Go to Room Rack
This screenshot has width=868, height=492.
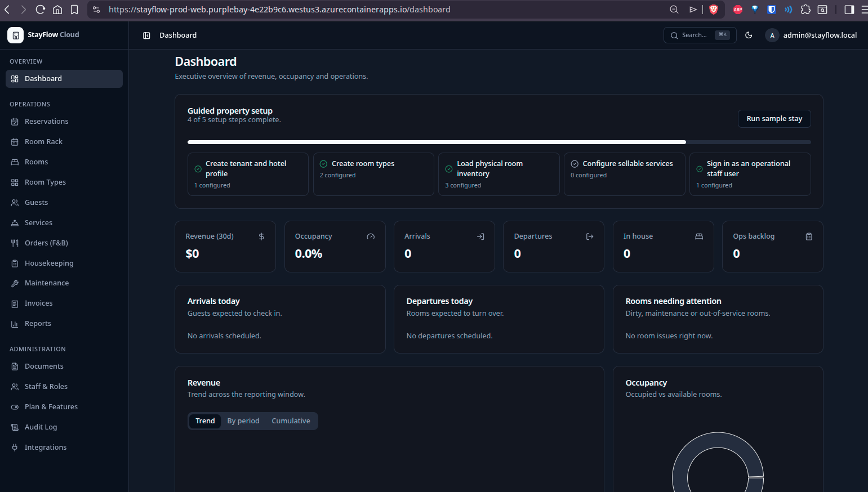pos(64,142)
